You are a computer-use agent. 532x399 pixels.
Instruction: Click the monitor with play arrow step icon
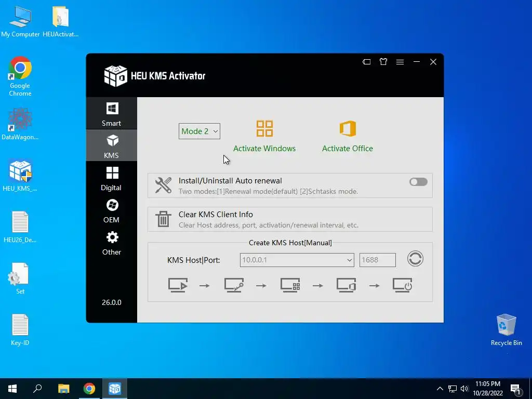pos(178,285)
